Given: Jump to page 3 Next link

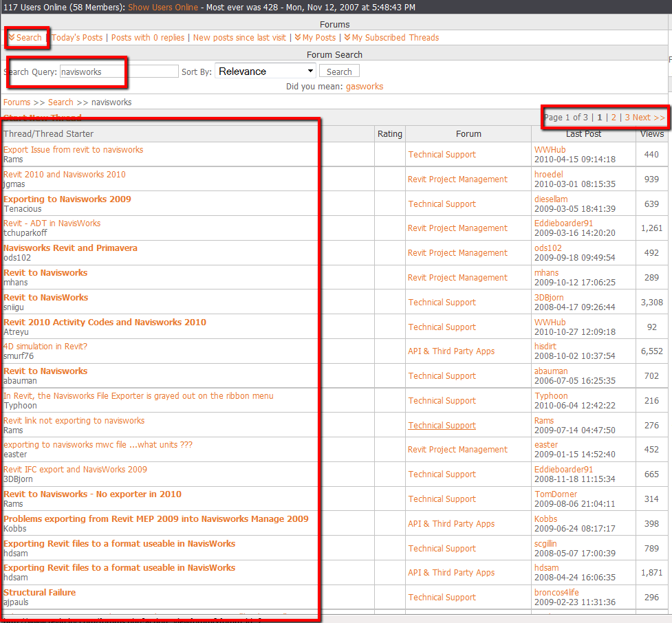Looking at the screenshot, I should pyautogui.click(x=645, y=118).
